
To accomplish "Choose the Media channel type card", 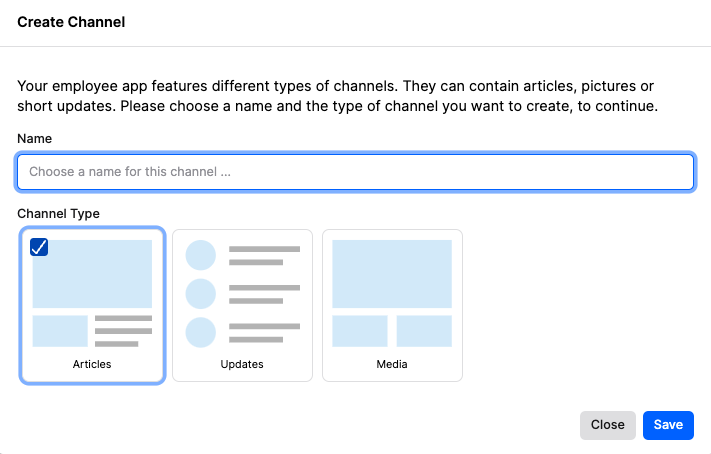I will tap(392, 305).
